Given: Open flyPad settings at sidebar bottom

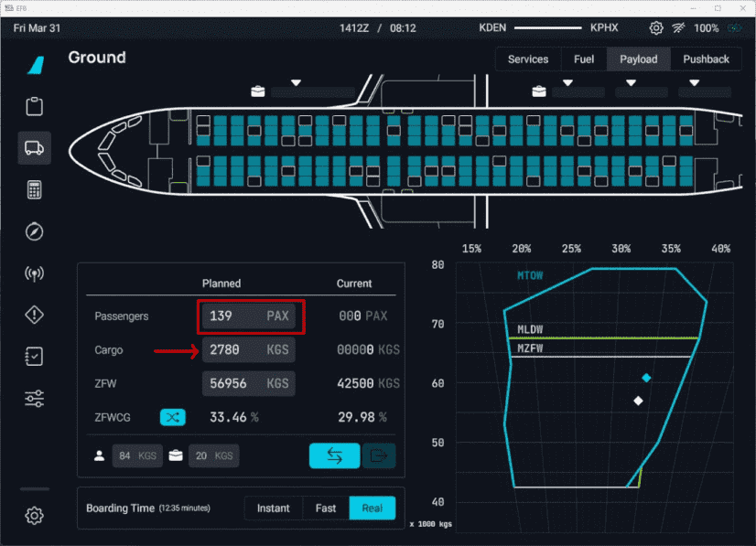Looking at the screenshot, I should (x=35, y=516).
